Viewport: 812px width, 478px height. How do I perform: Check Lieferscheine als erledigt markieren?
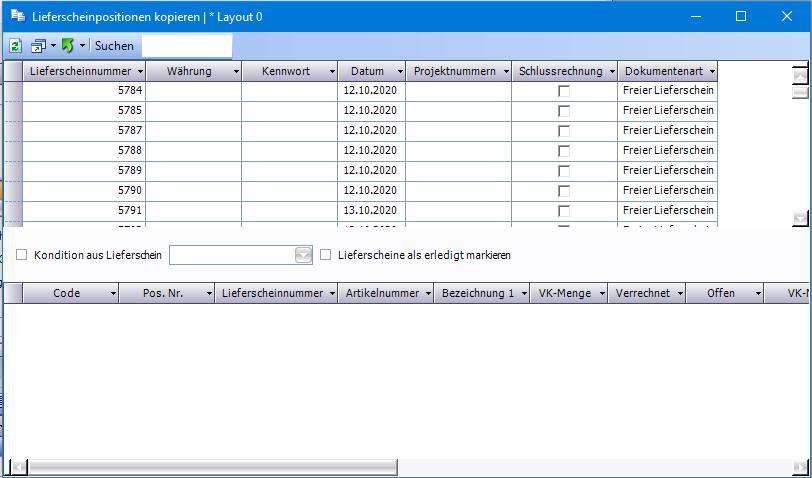point(326,255)
